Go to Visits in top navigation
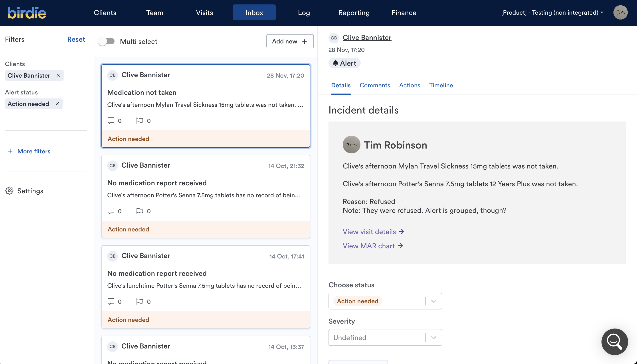 [x=204, y=12]
